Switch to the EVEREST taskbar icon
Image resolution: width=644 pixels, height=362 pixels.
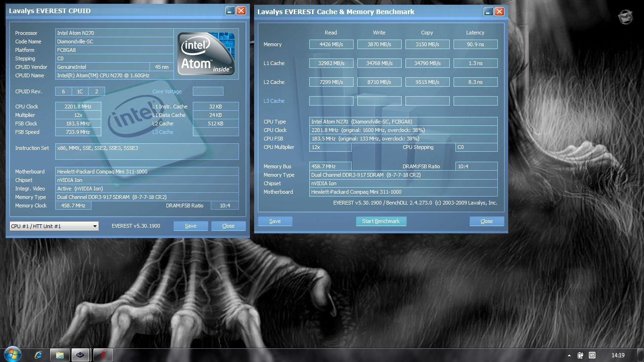pos(81,355)
